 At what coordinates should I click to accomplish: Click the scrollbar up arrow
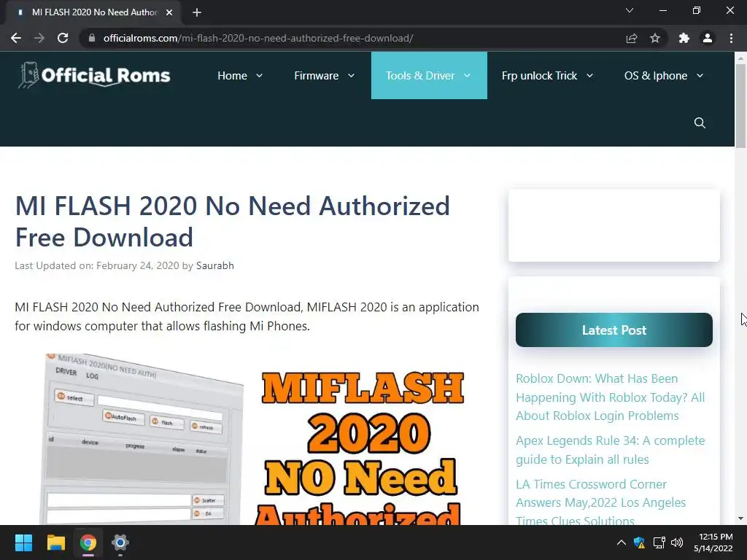740,58
